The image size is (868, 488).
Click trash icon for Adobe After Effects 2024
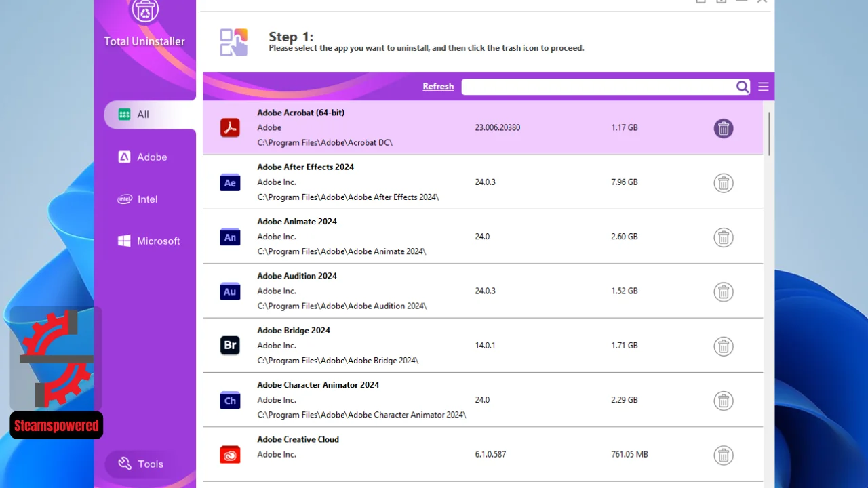[x=724, y=183]
